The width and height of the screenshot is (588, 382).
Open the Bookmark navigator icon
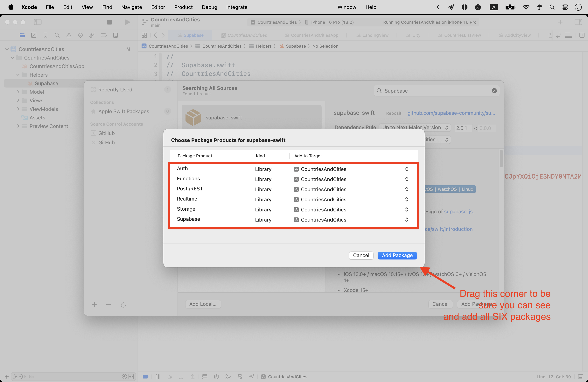point(45,35)
